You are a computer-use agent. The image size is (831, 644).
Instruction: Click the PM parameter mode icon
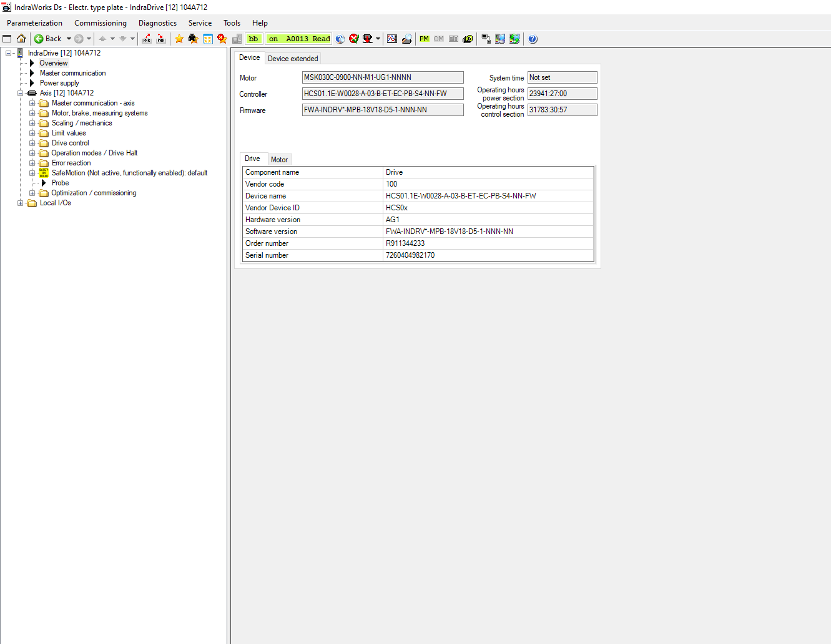(x=425, y=39)
